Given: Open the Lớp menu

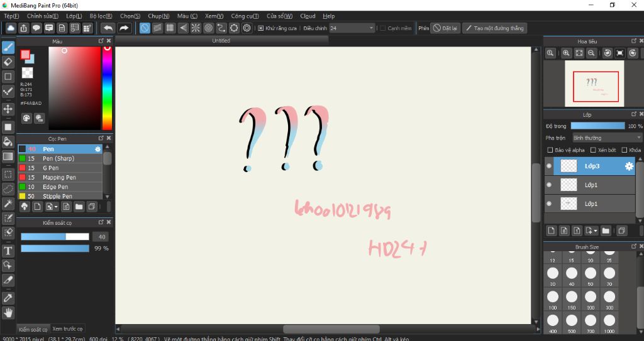Looking at the screenshot, I should pyautogui.click(x=74, y=16).
